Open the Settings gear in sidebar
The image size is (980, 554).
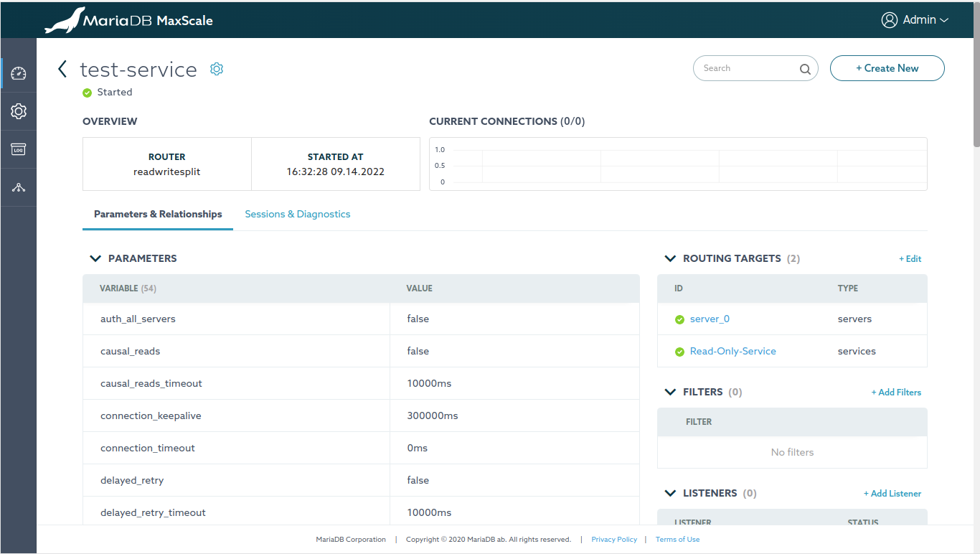click(19, 111)
